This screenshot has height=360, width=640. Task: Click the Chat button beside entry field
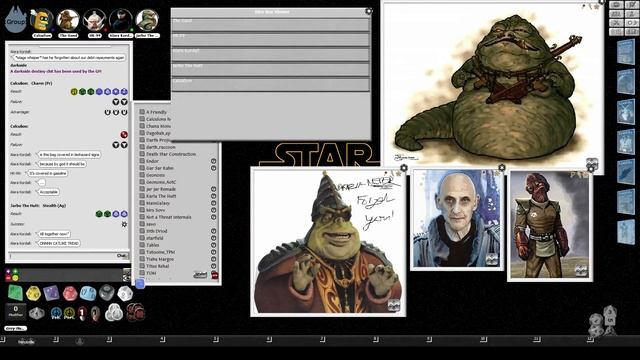122,256
